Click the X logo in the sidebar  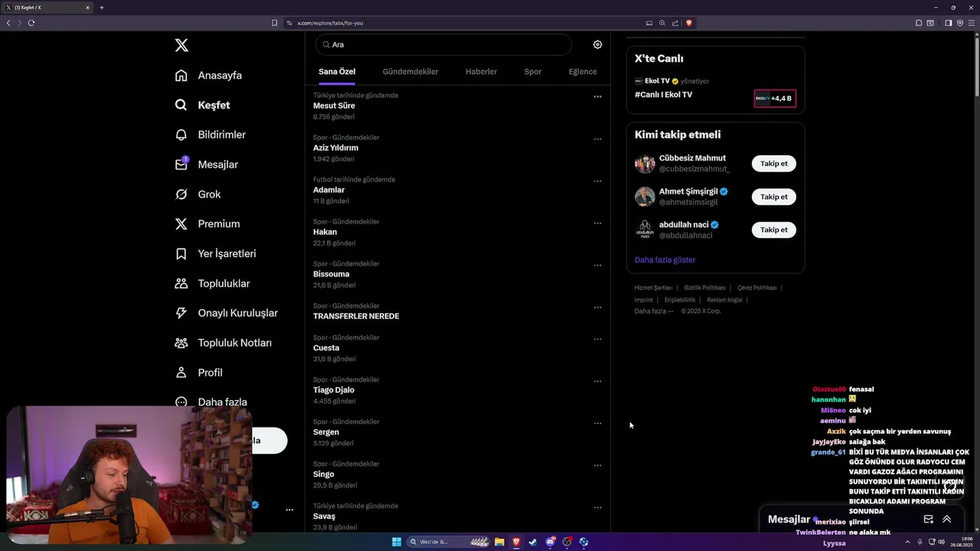click(181, 45)
